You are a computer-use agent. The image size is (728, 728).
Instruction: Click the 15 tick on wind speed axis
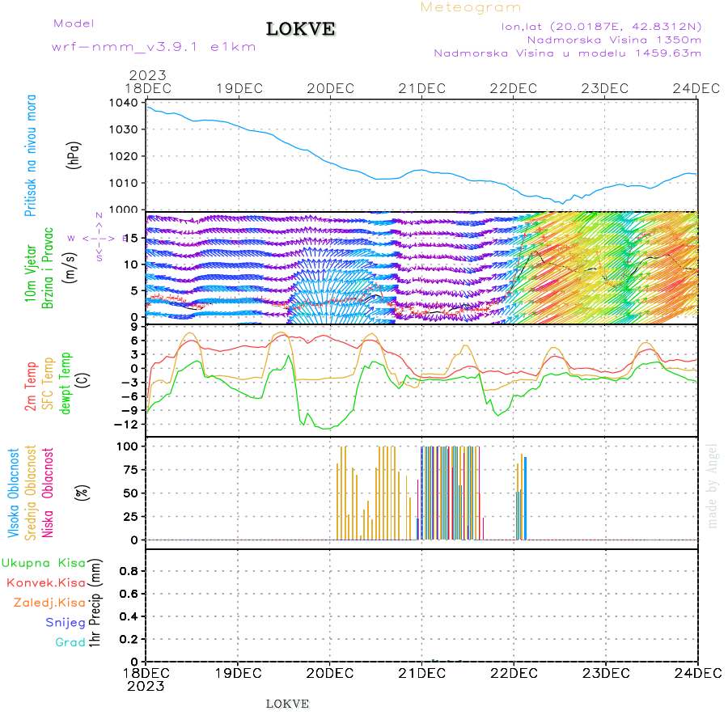131,239
